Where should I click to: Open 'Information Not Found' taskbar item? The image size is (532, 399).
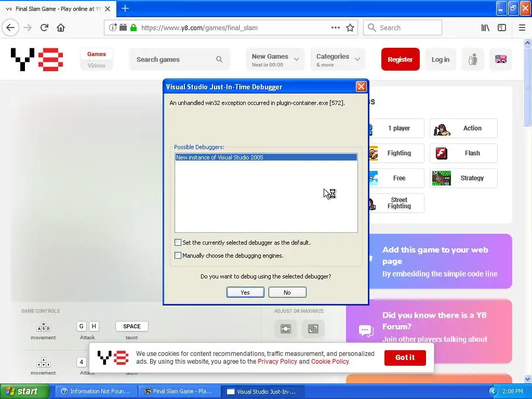coord(96,392)
